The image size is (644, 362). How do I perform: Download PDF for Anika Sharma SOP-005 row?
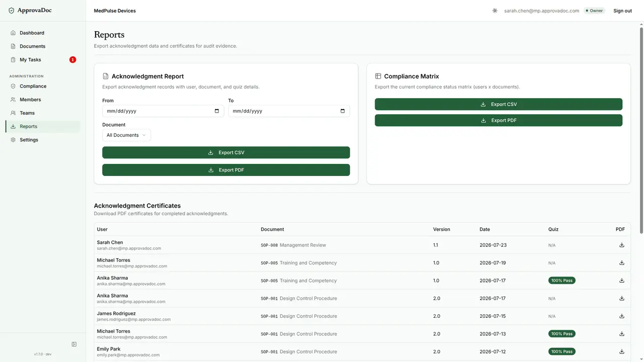click(622, 281)
